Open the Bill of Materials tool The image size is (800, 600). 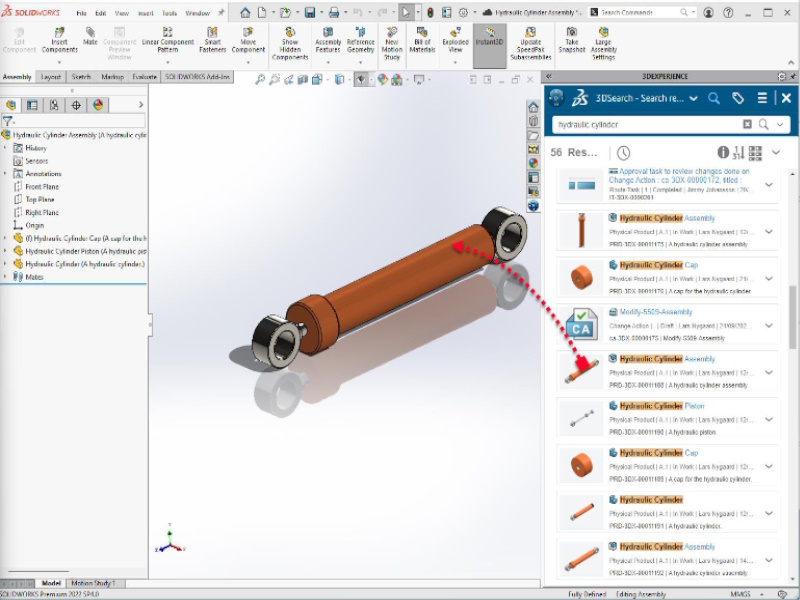pos(421,41)
